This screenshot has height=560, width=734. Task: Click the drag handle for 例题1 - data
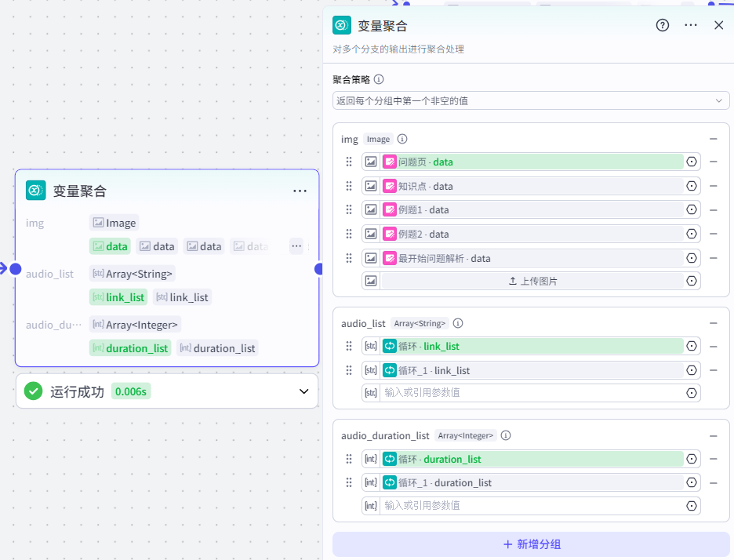click(x=349, y=209)
